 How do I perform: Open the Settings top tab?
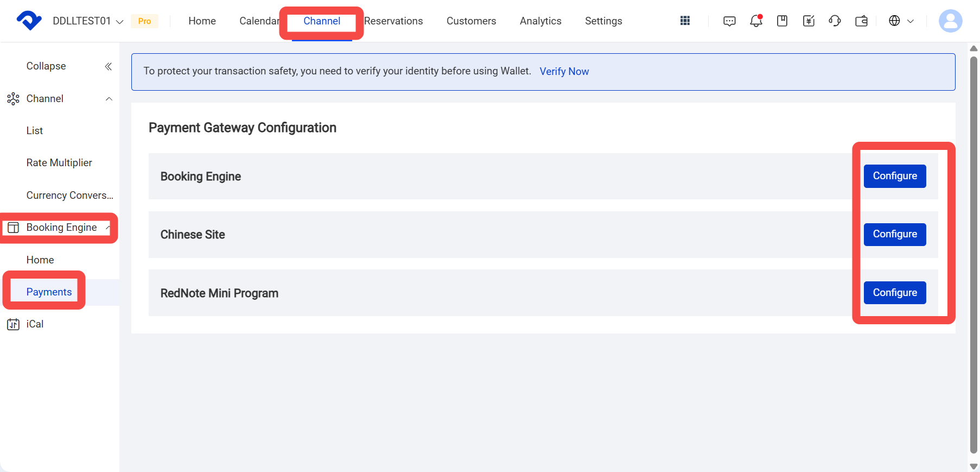point(603,21)
